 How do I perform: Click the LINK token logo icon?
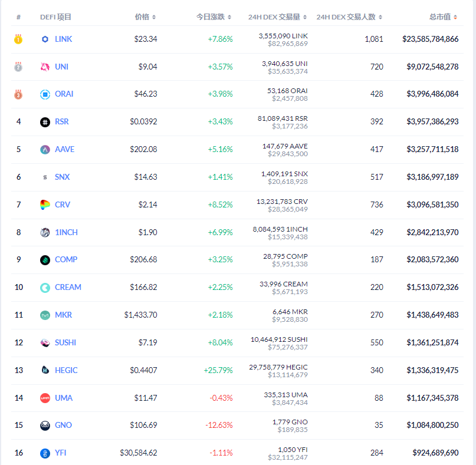click(x=45, y=39)
